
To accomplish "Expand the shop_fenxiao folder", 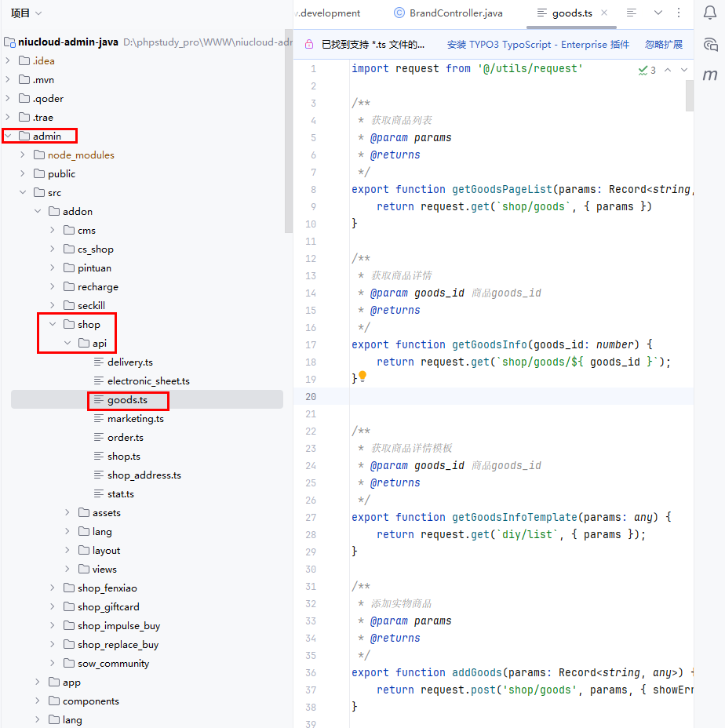I will tap(53, 588).
